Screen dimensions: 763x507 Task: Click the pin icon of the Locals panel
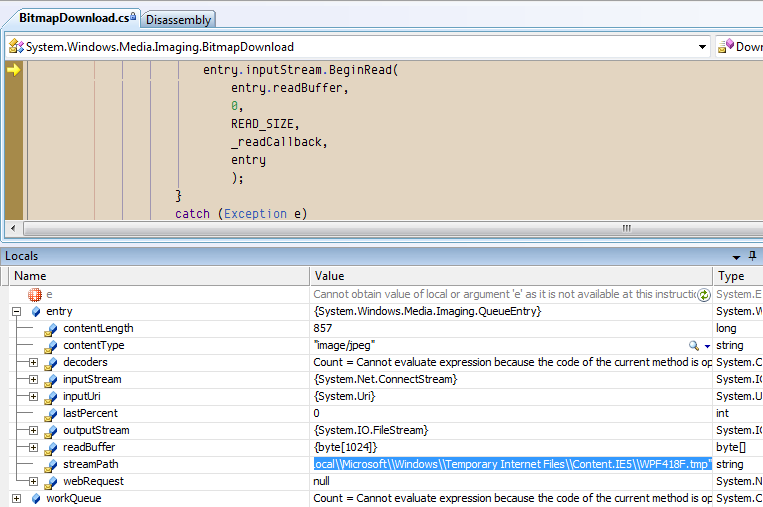[753, 256]
